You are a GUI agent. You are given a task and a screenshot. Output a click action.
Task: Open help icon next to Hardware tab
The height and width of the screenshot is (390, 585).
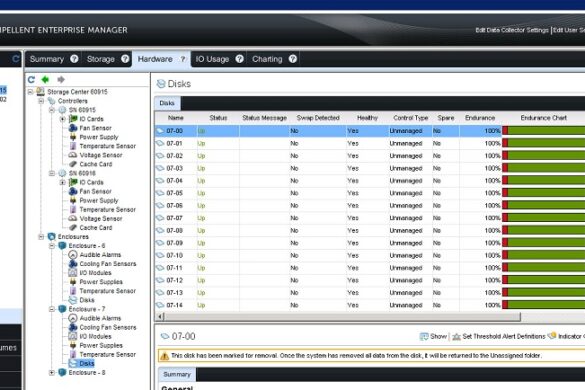tap(183, 59)
